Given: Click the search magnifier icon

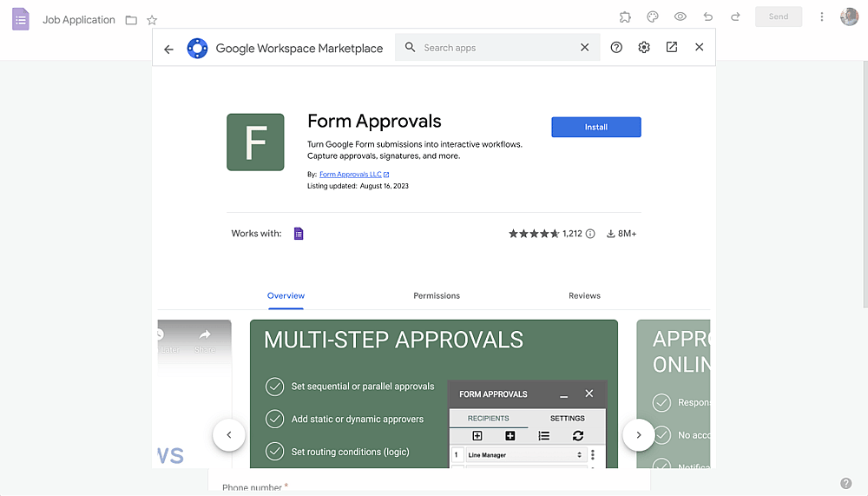Looking at the screenshot, I should [410, 47].
